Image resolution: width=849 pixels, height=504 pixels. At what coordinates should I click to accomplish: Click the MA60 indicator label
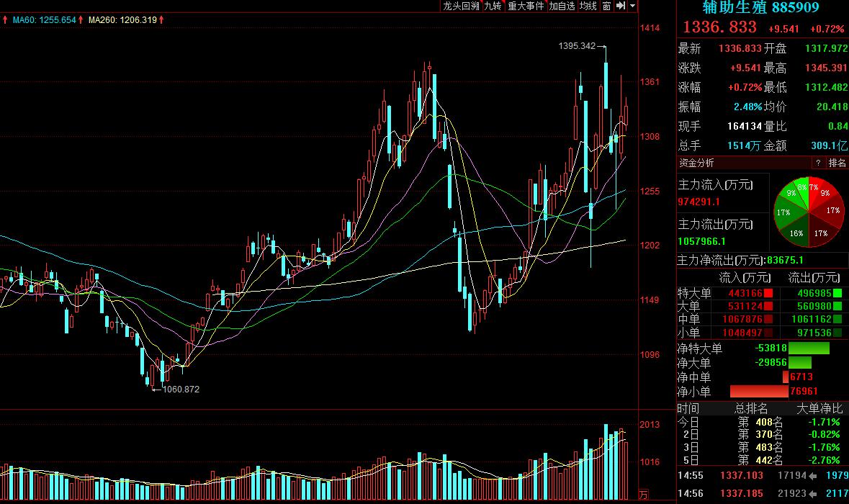tap(45, 20)
